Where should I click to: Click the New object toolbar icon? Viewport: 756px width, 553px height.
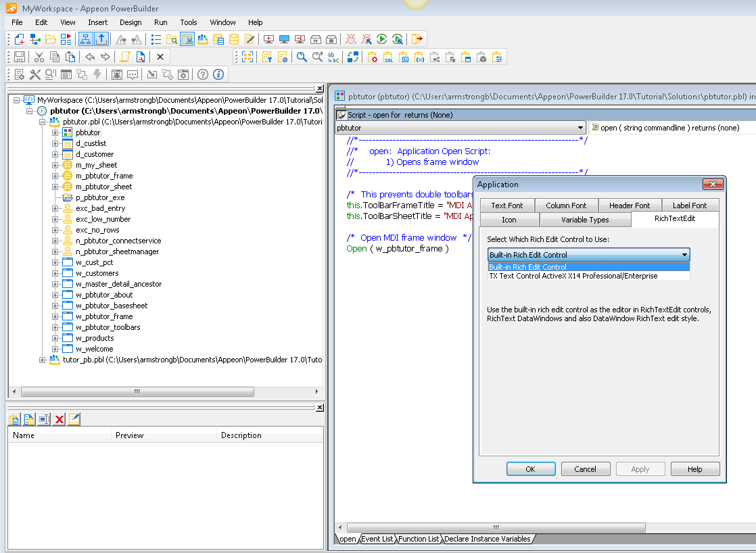[x=20, y=39]
